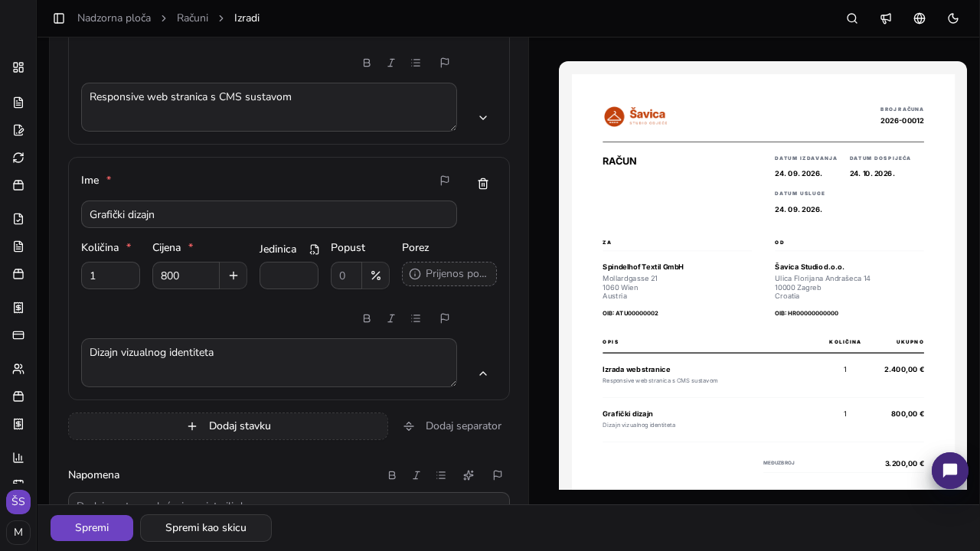Toggle bold in the Napomena toolbar

pos(392,475)
